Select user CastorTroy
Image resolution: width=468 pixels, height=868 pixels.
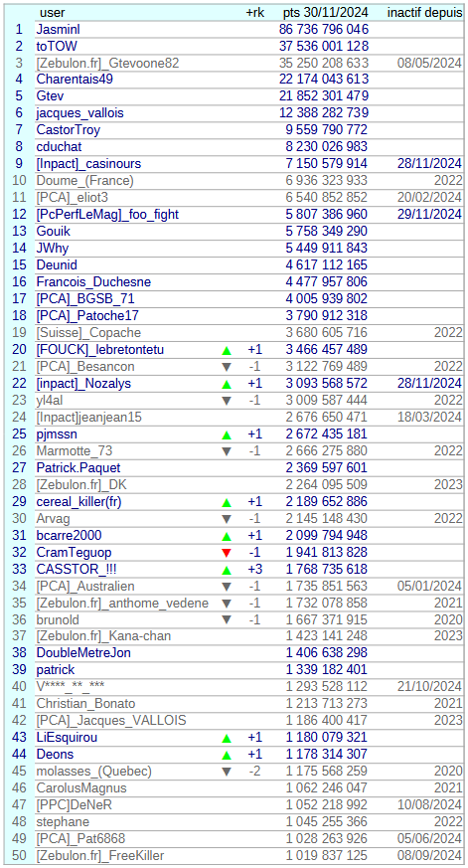[68, 130]
